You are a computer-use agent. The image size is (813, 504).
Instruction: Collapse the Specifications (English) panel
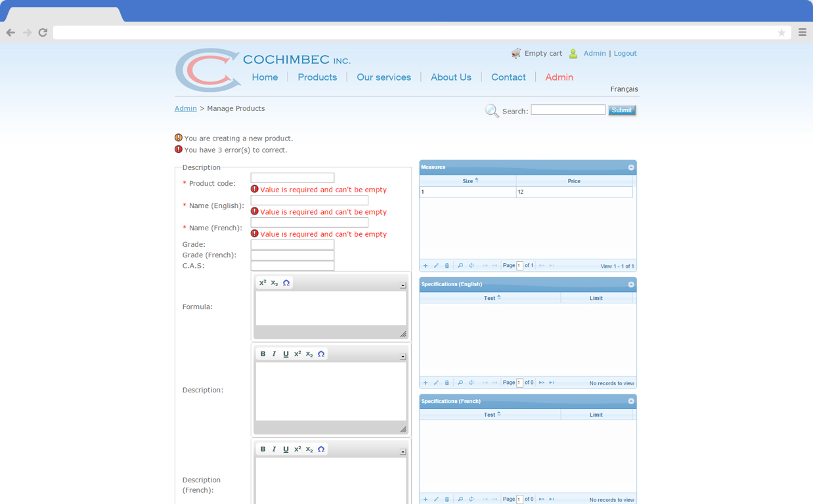click(x=630, y=284)
